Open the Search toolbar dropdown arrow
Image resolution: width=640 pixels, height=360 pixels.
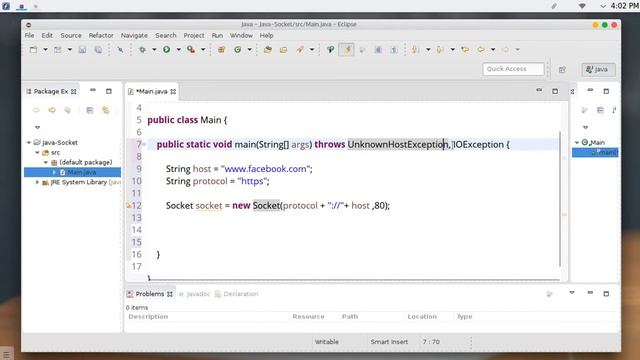click(312, 49)
